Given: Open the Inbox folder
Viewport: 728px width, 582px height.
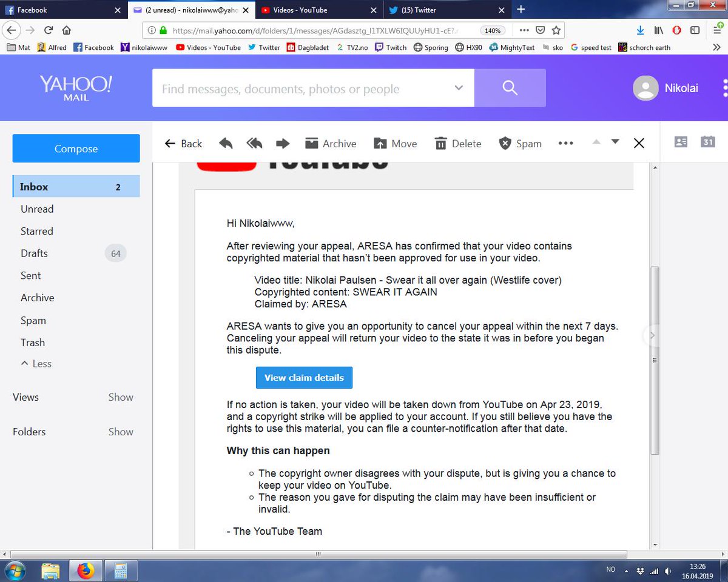Looking at the screenshot, I should pos(76,187).
